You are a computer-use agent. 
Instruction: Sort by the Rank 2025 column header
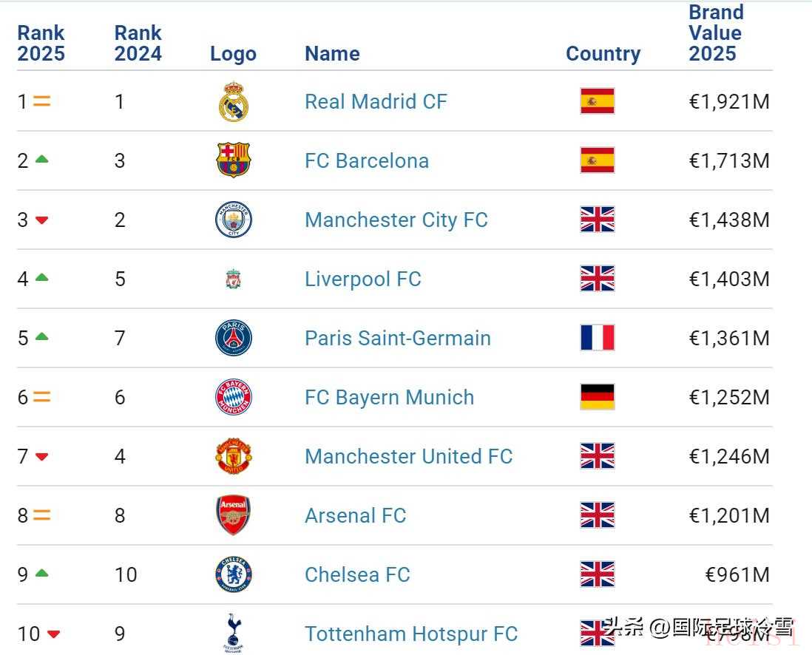click(41, 43)
